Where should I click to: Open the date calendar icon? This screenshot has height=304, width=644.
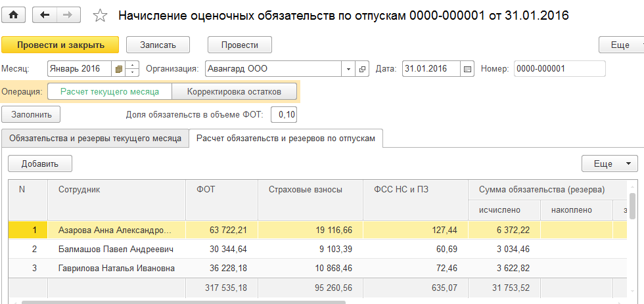tap(467, 68)
